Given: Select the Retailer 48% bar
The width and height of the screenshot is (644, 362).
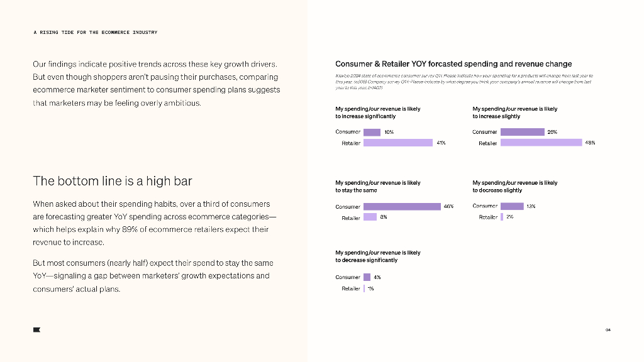Looking at the screenshot, I should tap(541, 143).
